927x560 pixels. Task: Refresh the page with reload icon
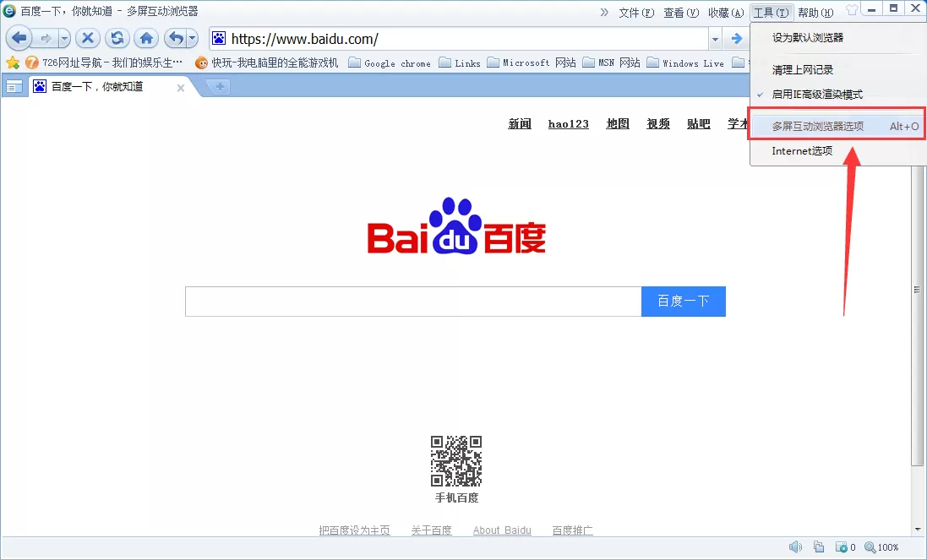click(117, 39)
